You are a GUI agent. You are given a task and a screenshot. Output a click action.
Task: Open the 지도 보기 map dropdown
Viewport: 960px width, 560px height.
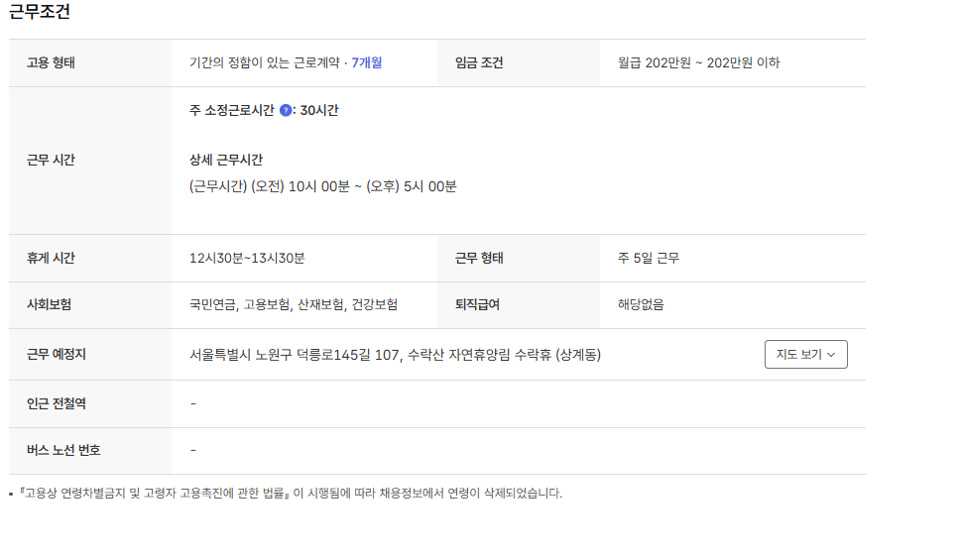(804, 355)
